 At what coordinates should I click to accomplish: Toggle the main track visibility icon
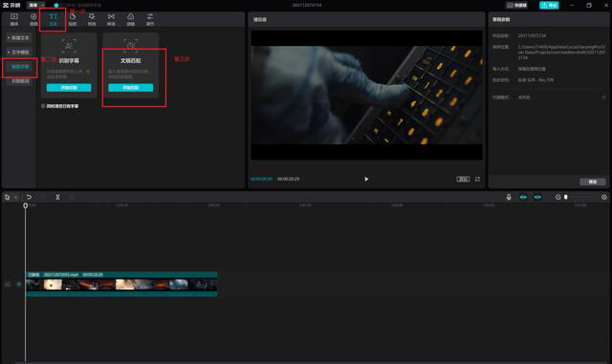click(18, 285)
